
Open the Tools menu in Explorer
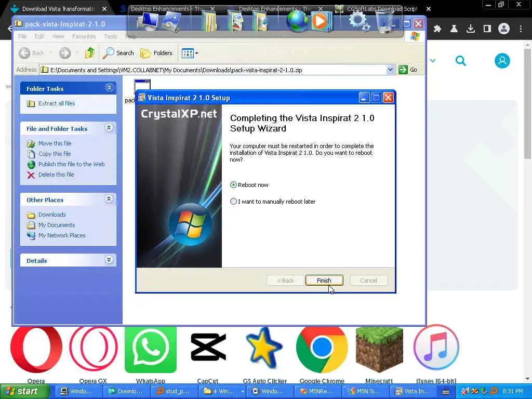click(x=111, y=36)
